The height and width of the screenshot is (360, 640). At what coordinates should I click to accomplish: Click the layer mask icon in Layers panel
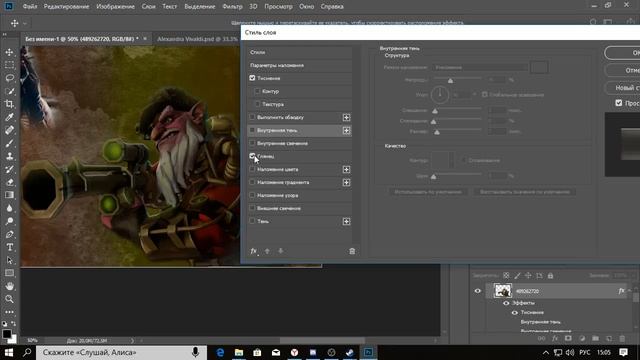coord(568,338)
